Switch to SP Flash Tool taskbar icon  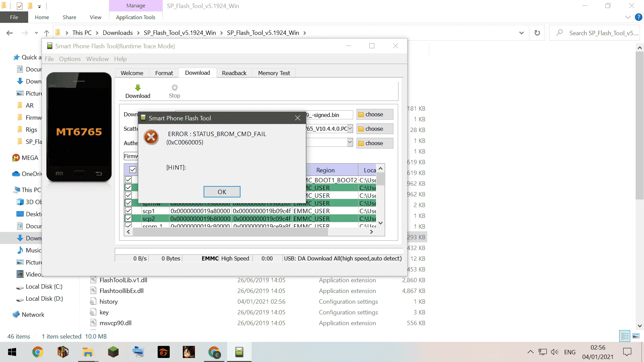(239, 352)
